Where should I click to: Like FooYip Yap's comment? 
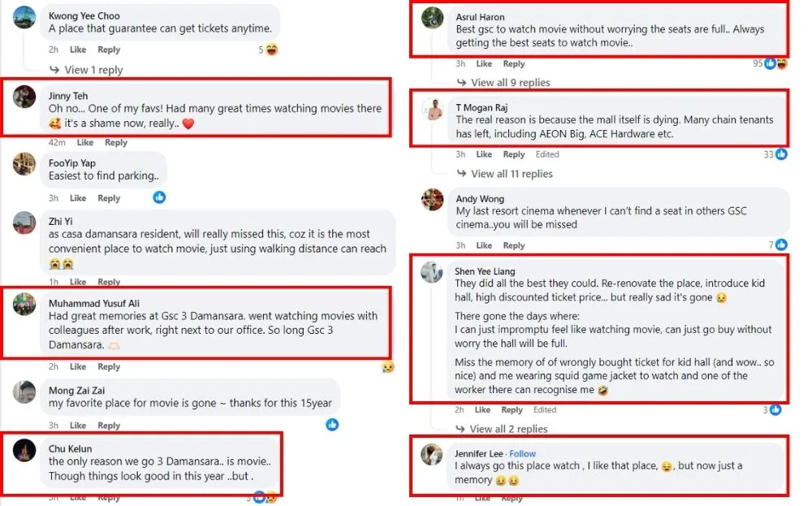click(78, 198)
